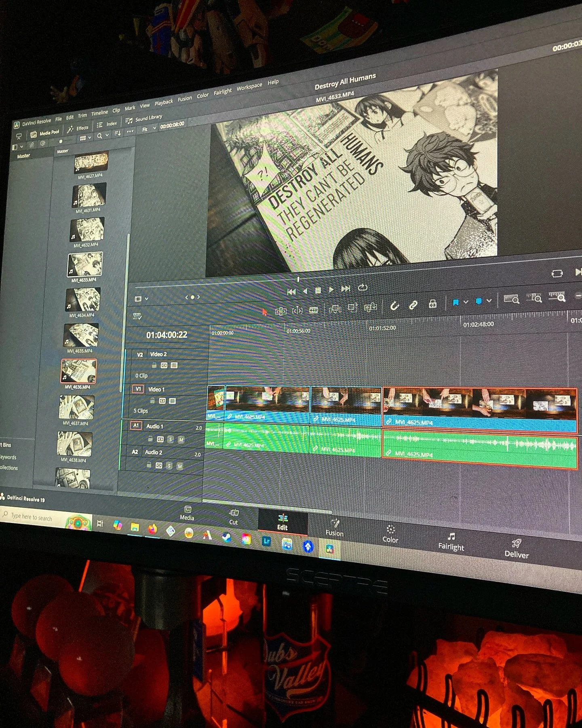This screenshot has width=582, height=728.
Task: Open Firefox from the Windows taskbar
Action: [x=152, y=529]
